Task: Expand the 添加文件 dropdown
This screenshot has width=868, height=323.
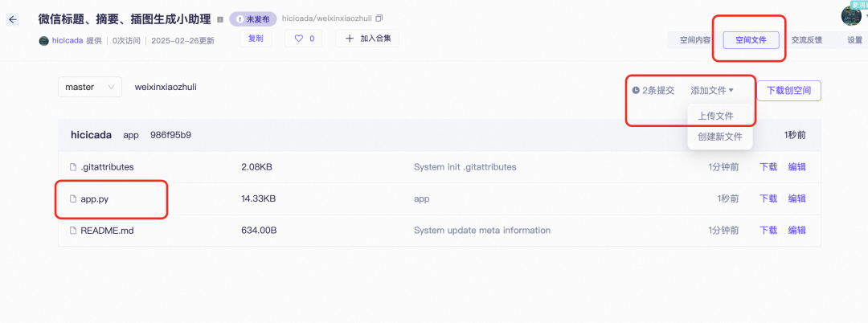Action: pyautogui.click(x=712, y=91)
